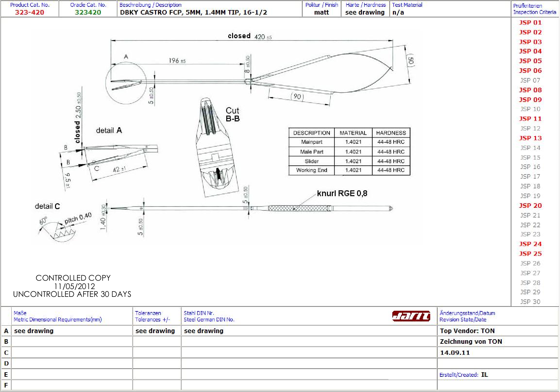This screenshot has height=392, width=560.
Task: Select the greyed-out JSP 30 entry
Action: coord(530,302)
